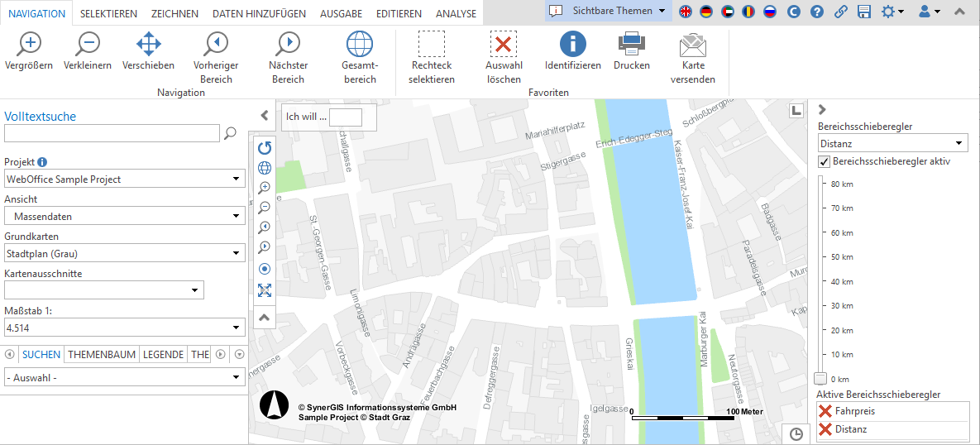980x445 pixels.
Task: Click Karte versenden envelope icon
Action: [693, 43]
